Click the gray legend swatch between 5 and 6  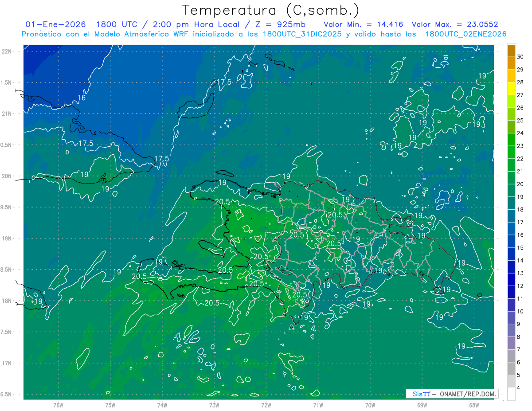pyautogui.click(x=511, y=368)
